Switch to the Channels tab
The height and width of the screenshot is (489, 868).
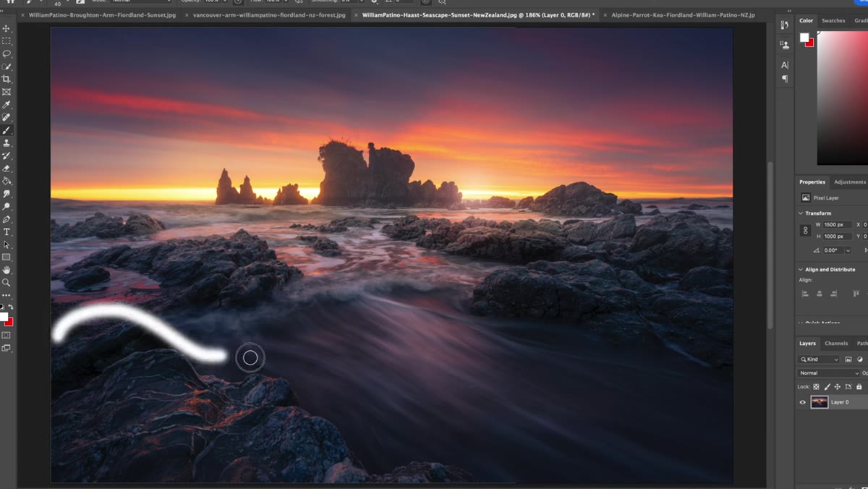(836, 344)
